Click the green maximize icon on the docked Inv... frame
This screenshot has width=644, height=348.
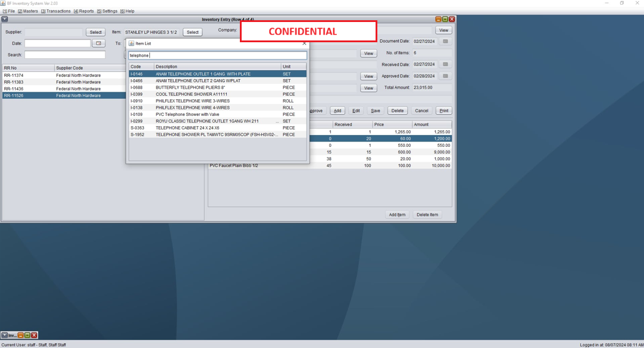pos(27,336)
